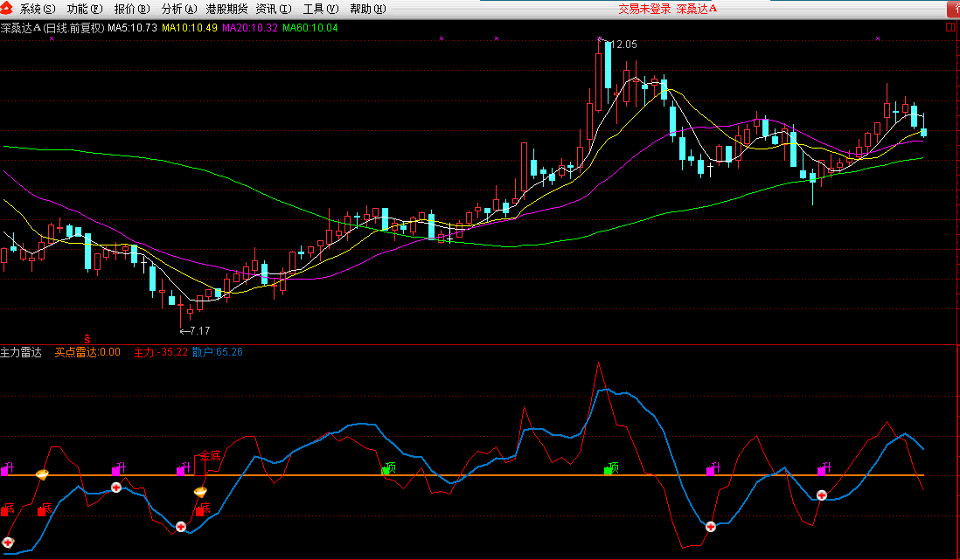Viewport: 960px width, 560px height.
Task: Select the 港股期货 menu item
Action: coord(226,9)
